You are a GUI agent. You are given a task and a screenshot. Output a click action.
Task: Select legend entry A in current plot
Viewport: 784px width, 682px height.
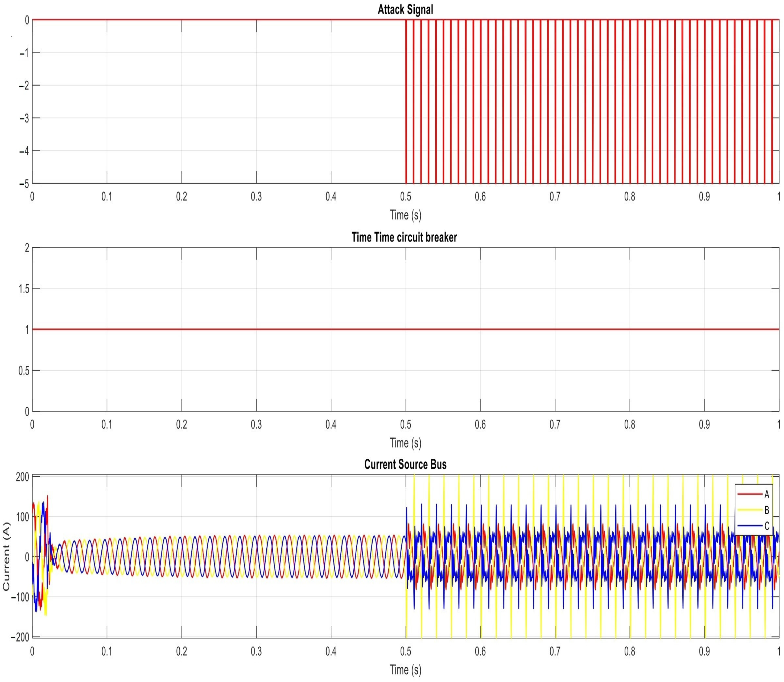[x=767, y=494]
